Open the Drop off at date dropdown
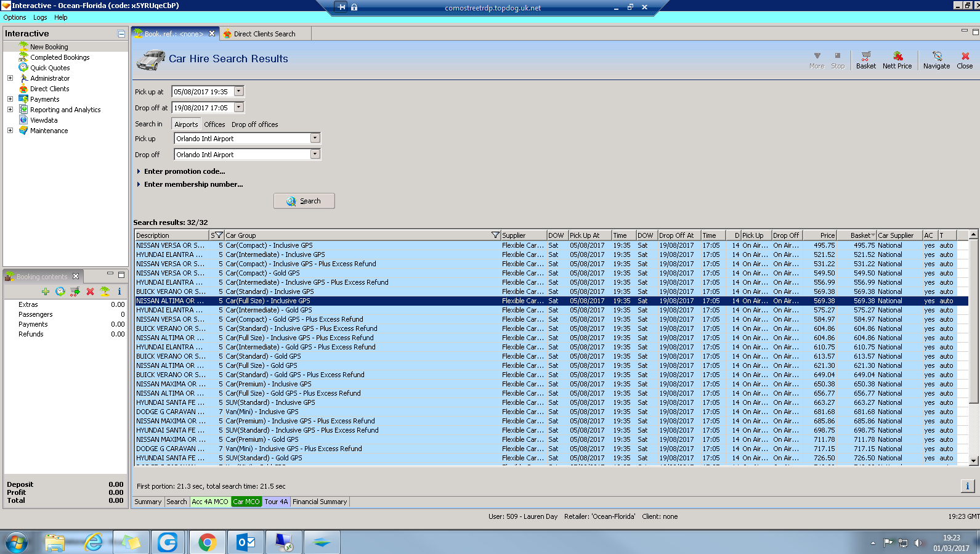This screenshot has width=980, height=554. pyautogui.click(x=239, y=107)
